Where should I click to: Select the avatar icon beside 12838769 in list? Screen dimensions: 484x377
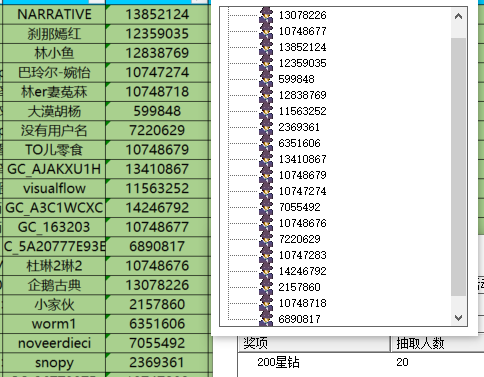tap(266, 95)
